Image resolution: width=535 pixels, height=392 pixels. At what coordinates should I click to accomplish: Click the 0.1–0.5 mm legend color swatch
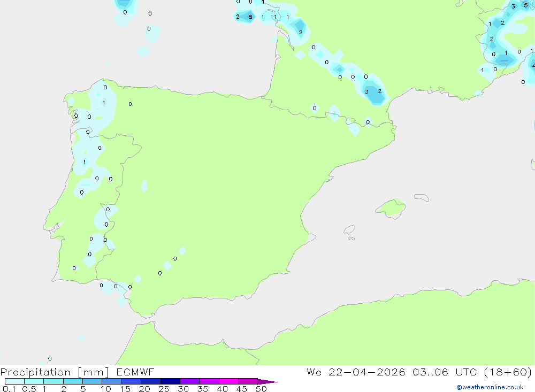coord(14,381)
